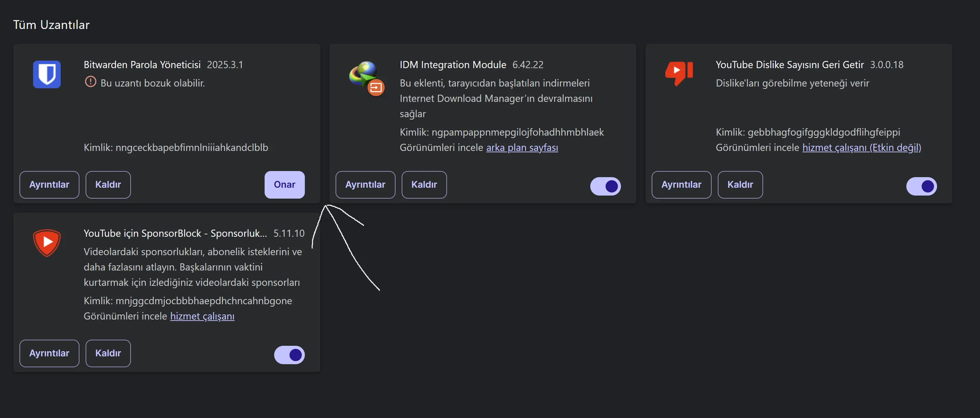Remove YouTube Dislike extension via Kaldır

coord(740,185)
